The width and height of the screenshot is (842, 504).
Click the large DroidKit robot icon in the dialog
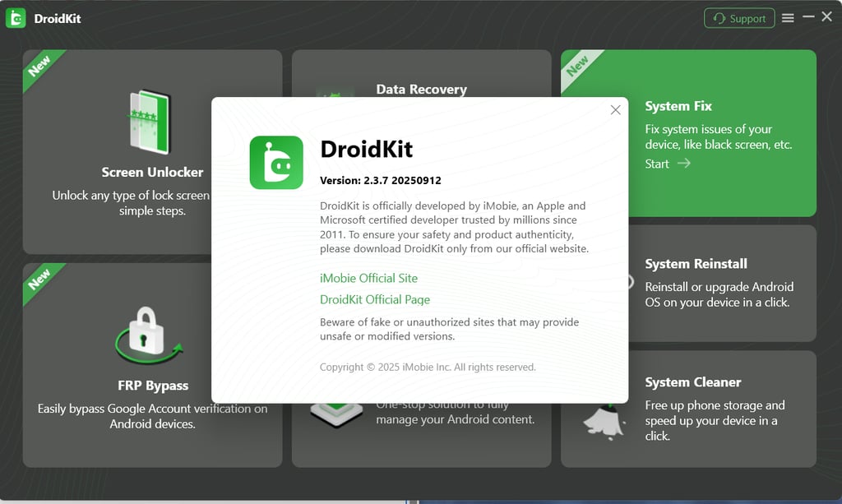tap(276, 162)
